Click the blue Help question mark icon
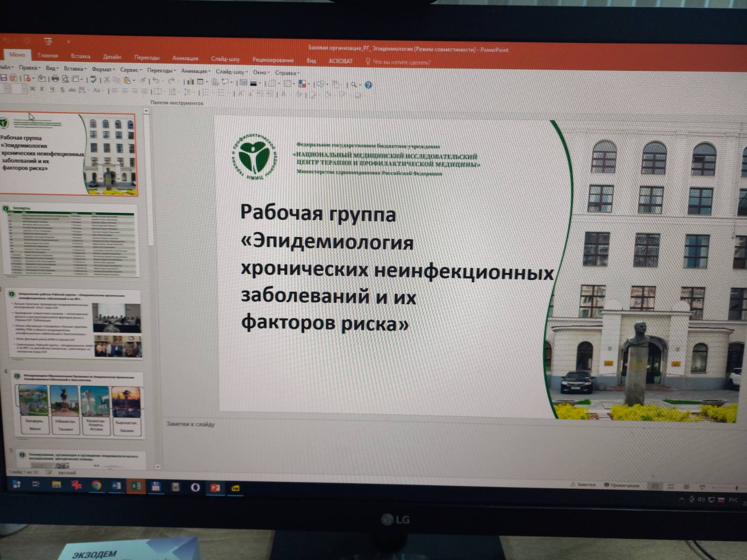 [x=368, y=85]
